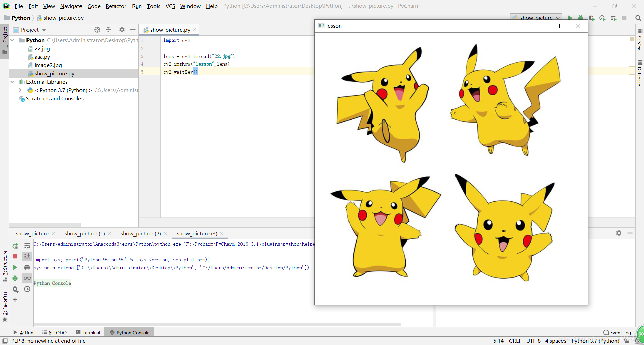Close the show_picture.py editor tab
This screenshot has height=345, width=644.
tap(194, 30)
